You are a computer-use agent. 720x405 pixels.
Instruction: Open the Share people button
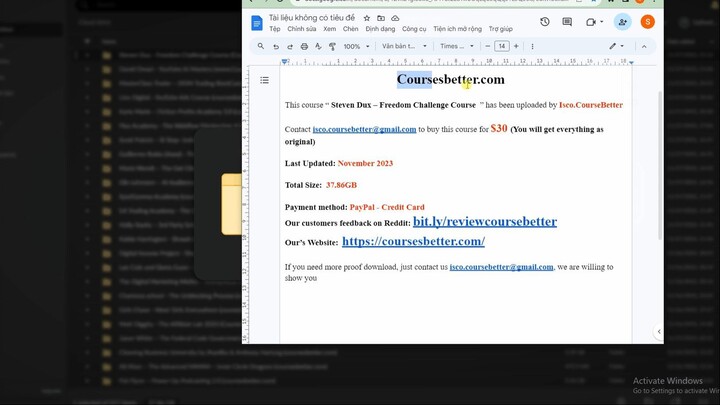pyautogui.click(x=623, y=22)
